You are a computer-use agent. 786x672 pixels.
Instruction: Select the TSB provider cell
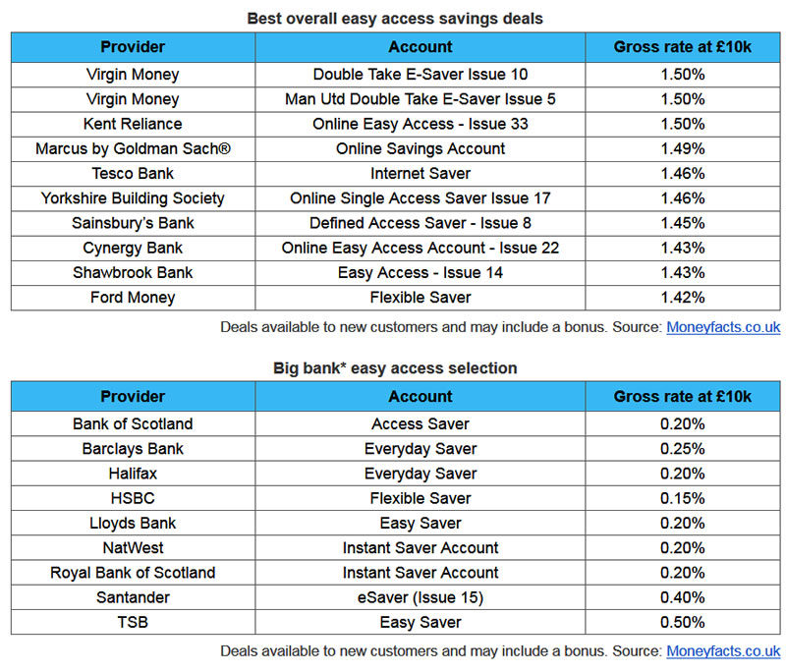click(x=133, y=622)
